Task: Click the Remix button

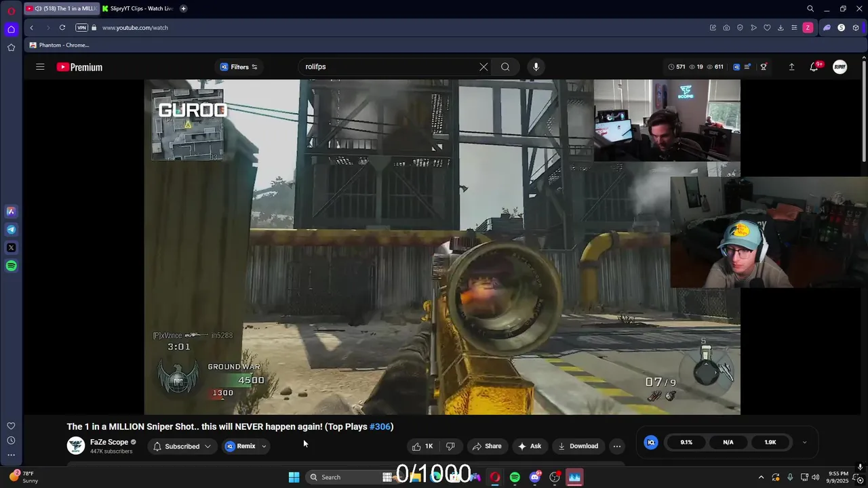Action: point(241,446)
